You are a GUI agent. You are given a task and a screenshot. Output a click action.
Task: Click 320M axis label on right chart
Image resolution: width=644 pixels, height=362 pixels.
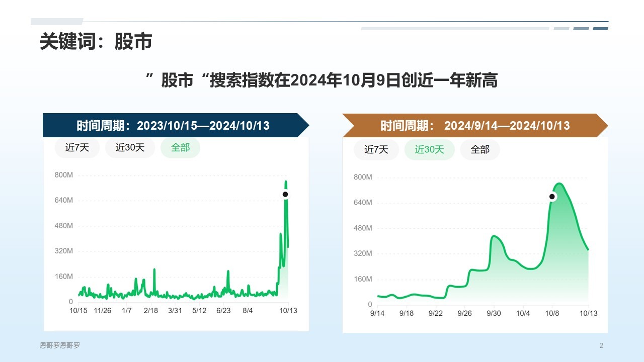coord(363,253)
